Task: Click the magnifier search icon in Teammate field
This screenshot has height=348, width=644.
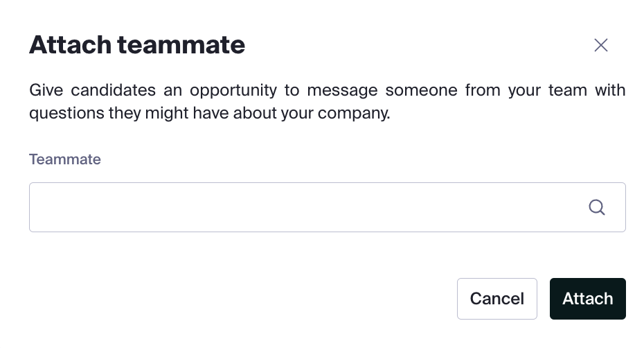Action: (597, 207)
